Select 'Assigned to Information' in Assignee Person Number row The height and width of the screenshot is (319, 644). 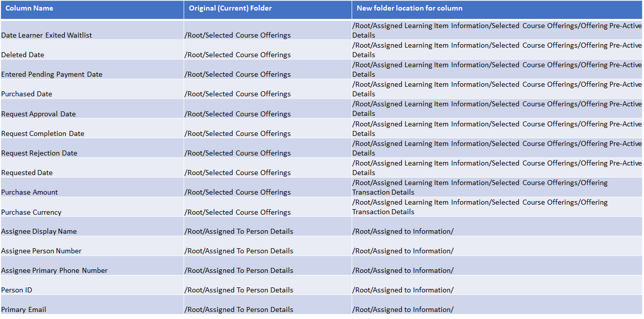497,246
